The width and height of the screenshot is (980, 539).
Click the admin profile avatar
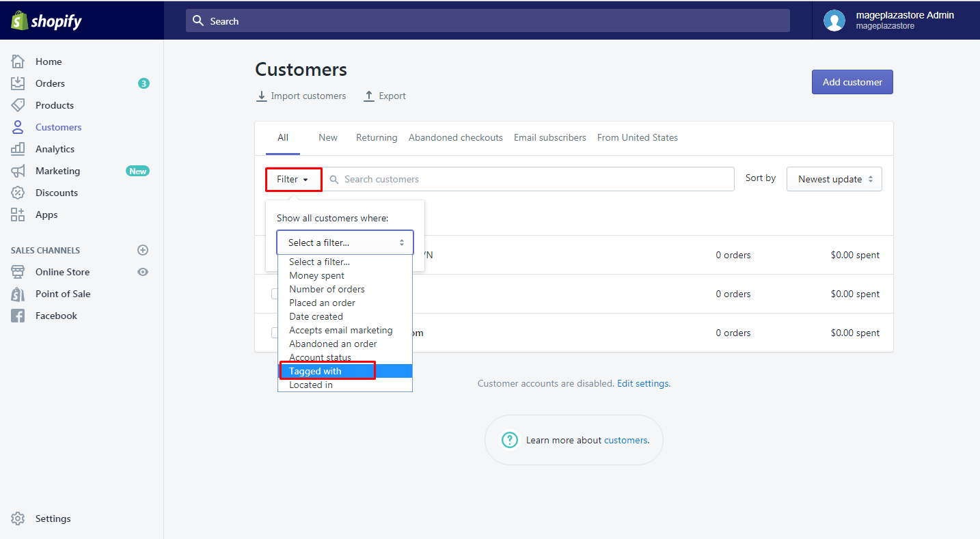click(834, 20)
